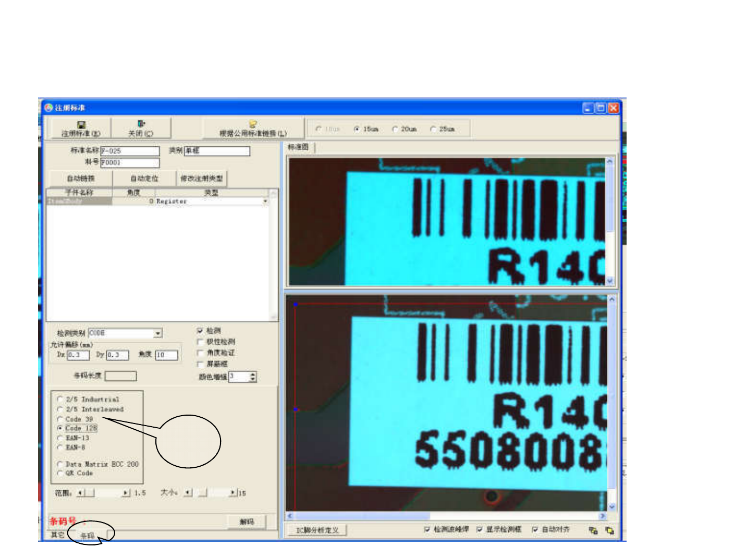Toggle the 屏蔽框 checkbox
This screenshot has width=747, height=560.
click(x=200, y=364)
